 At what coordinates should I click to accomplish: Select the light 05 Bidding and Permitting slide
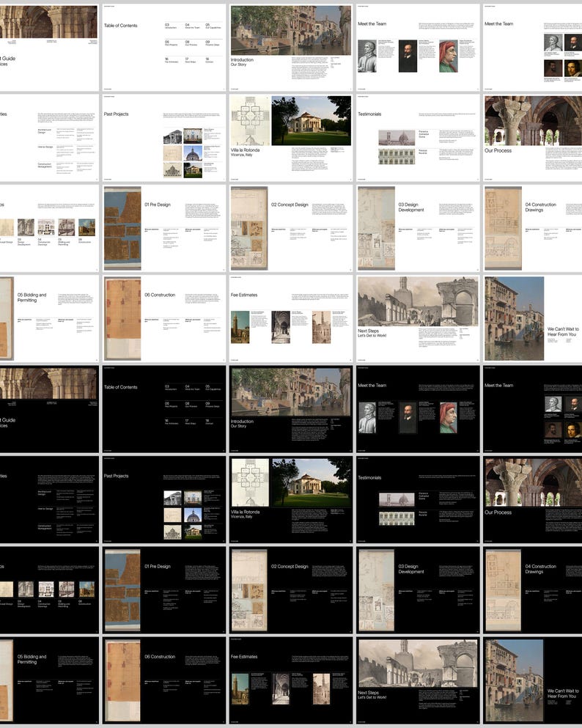[49, 318]
